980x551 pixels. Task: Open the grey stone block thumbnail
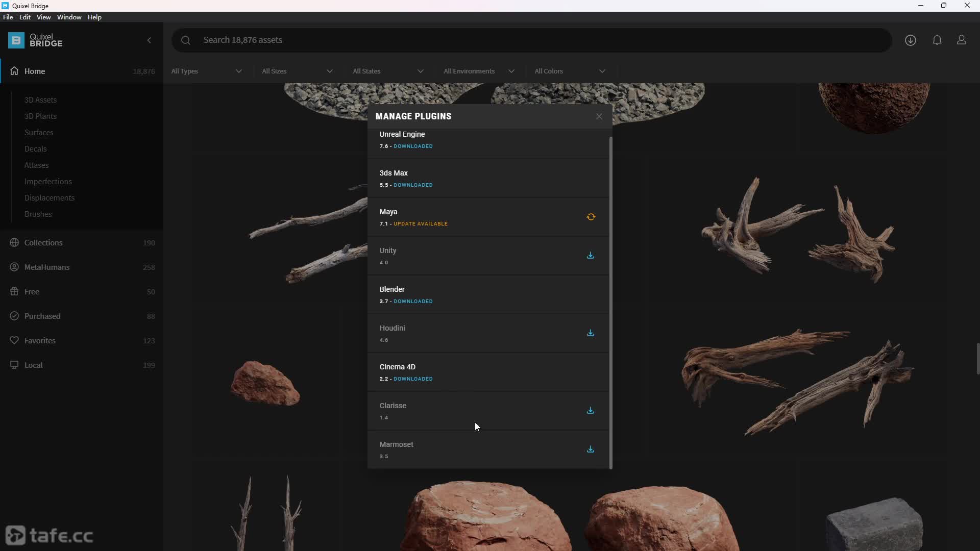874,524
